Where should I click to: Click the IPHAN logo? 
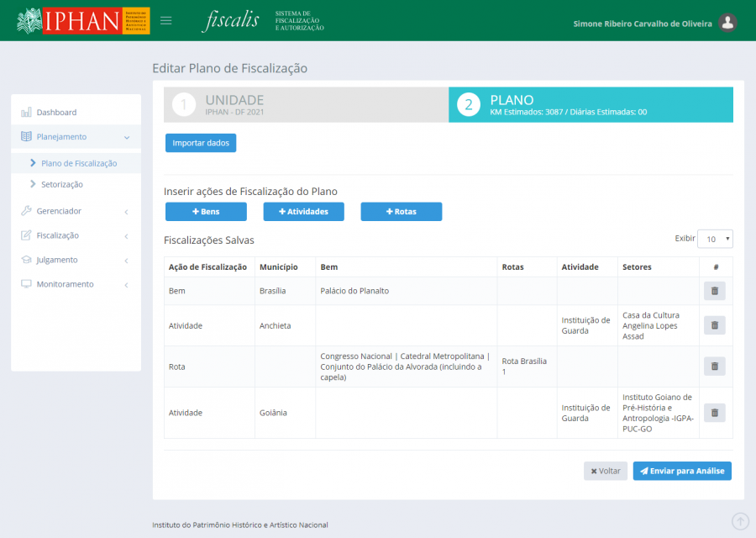pyautogui.click(x=82, y=21)
